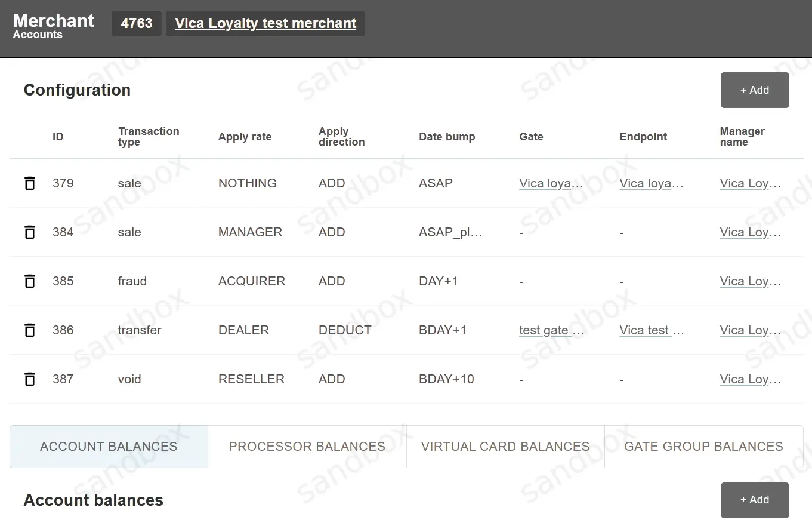Image resolution: width=812 pixels, height=529 pixels.
Task: Add a new configuration entry
Action: click(x=754, y=90)
